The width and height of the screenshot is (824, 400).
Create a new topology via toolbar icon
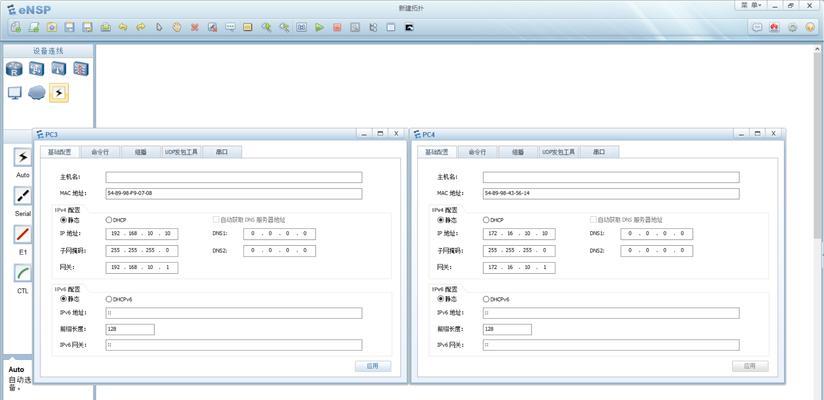pos(16,27)
